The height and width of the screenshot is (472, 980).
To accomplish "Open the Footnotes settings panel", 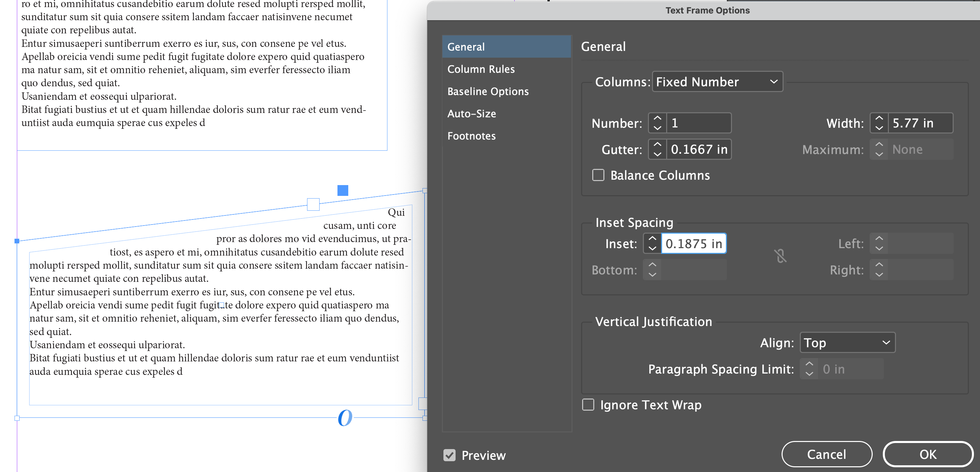I will [472, 136].
